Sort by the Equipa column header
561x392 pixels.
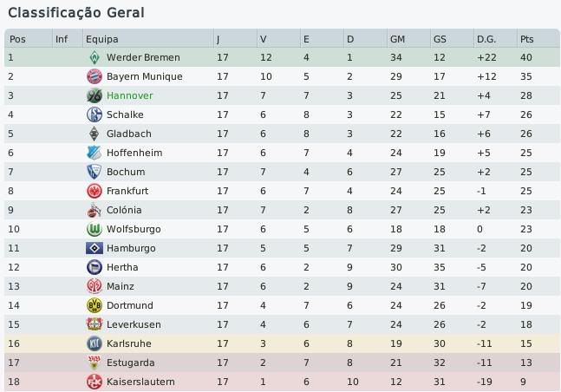click(102, 39)
